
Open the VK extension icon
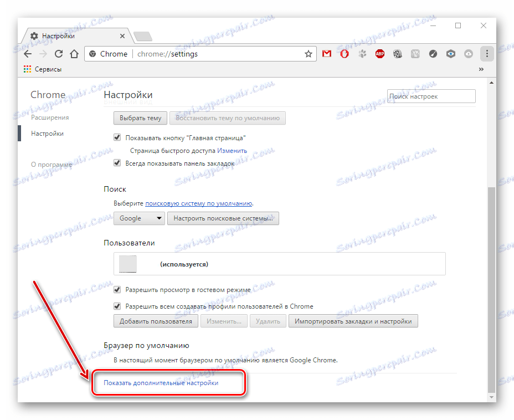pos(415,54)
